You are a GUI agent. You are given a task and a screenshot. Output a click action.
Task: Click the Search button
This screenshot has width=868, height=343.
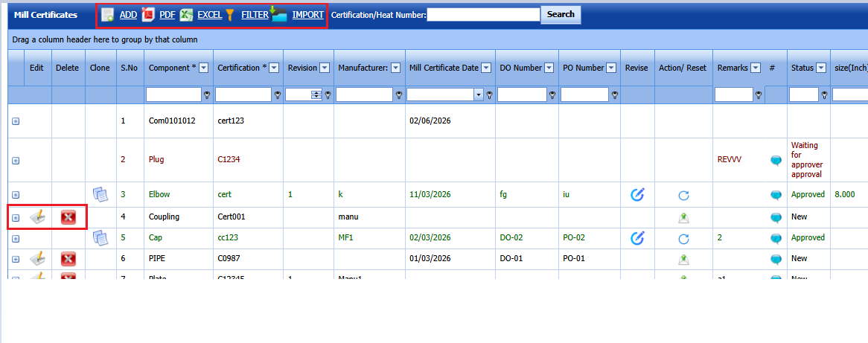(x=561, y=14)
